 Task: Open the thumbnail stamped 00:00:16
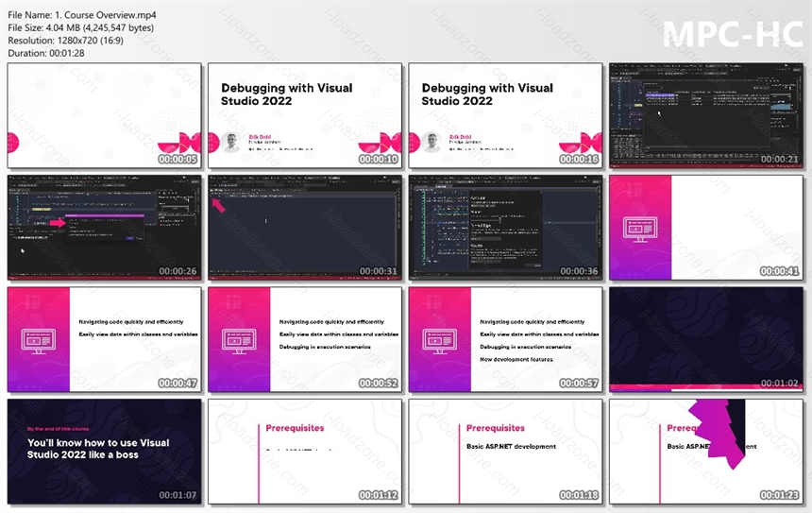(505, 115)
